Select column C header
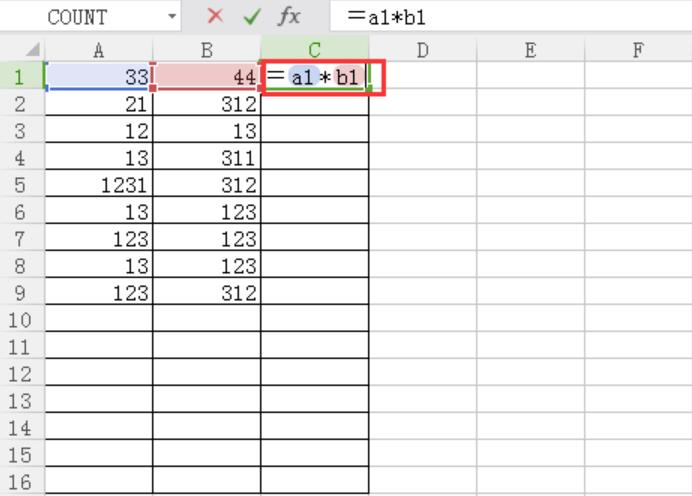The width and height of the screenshot is (692, 496). click(x=315, y=50)
